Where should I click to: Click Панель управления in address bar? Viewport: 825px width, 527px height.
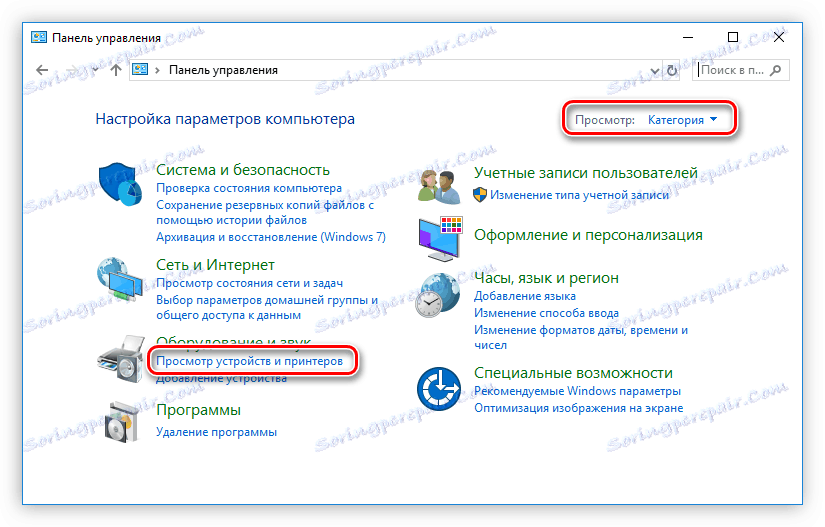[x=223, y=70]
